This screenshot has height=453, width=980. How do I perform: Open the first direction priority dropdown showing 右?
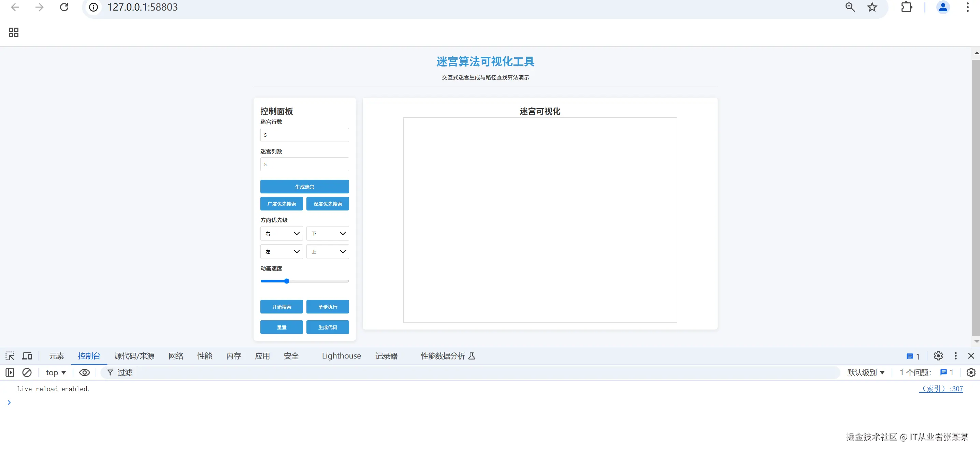pyautogui.click(x=282, y=234)
